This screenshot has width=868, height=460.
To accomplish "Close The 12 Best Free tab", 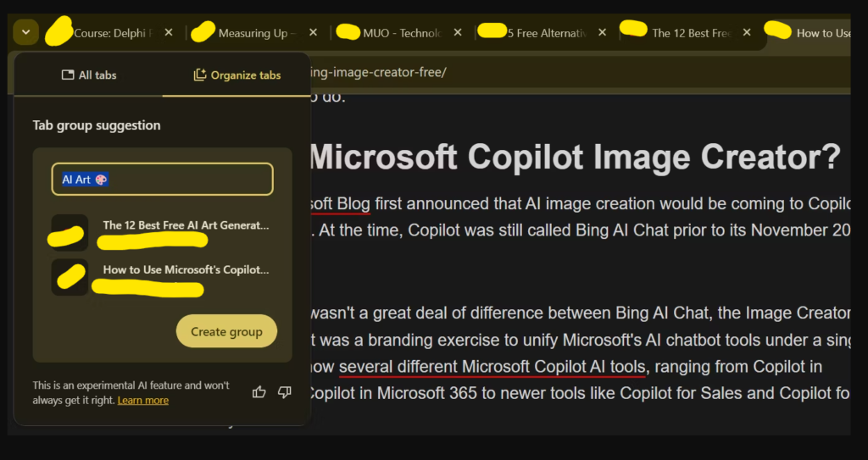I will click(747, 33).
